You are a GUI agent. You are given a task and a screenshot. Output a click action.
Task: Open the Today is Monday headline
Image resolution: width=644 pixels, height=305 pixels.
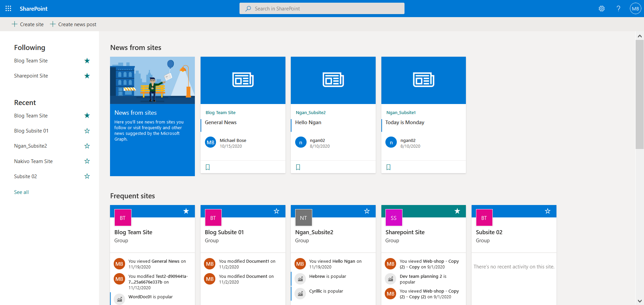[x=405, y=122]
